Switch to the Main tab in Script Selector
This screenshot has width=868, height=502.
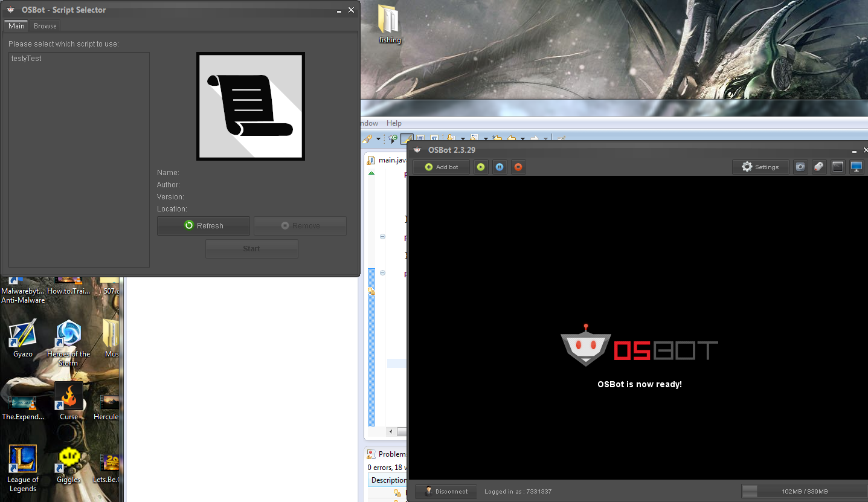(16, 26)
